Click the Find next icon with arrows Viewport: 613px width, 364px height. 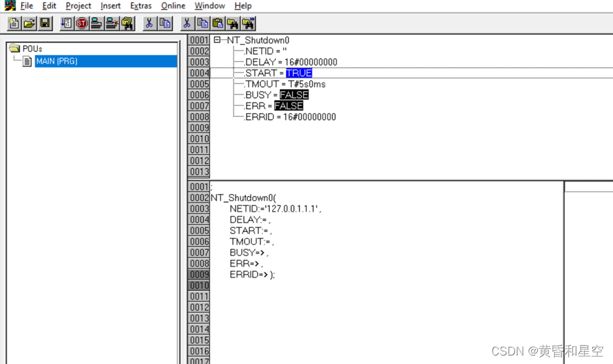pos(249,24)
